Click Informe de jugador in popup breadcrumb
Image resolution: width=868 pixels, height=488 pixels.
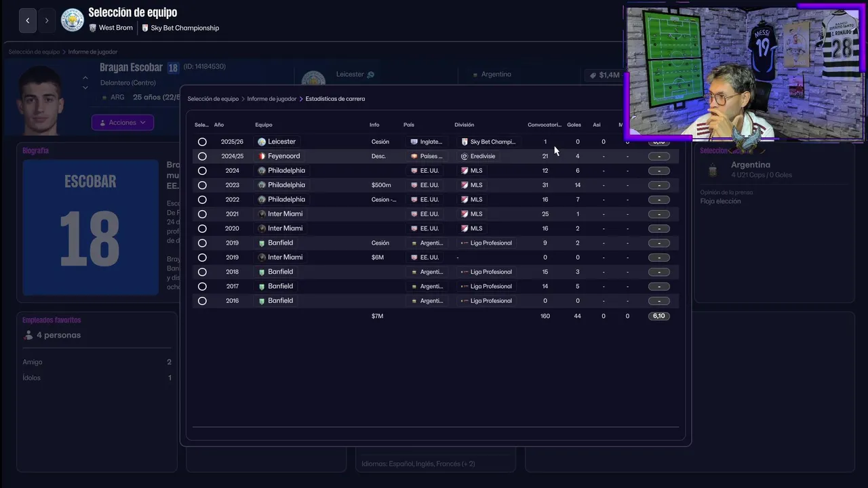pyautogui.click(x=272, y=99)
